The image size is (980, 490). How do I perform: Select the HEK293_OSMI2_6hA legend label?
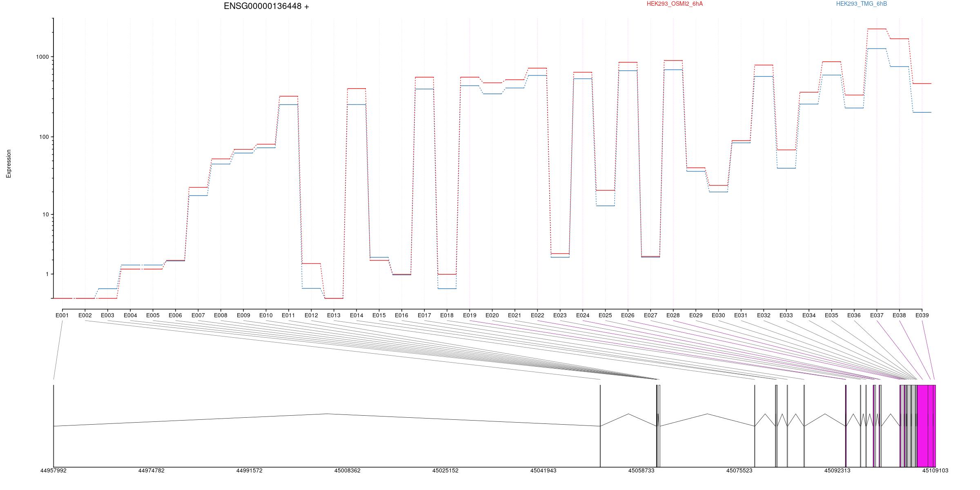[x=675, y=4]
